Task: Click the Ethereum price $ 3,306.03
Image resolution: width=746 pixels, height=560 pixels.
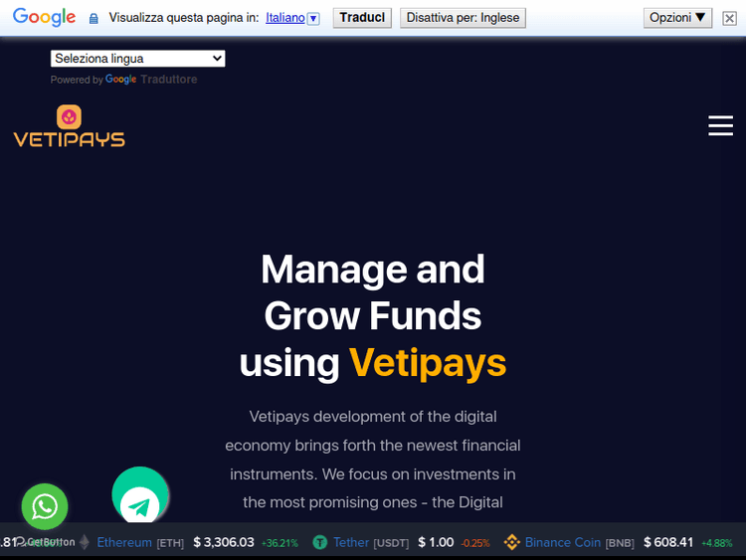Action: [224, 542]
